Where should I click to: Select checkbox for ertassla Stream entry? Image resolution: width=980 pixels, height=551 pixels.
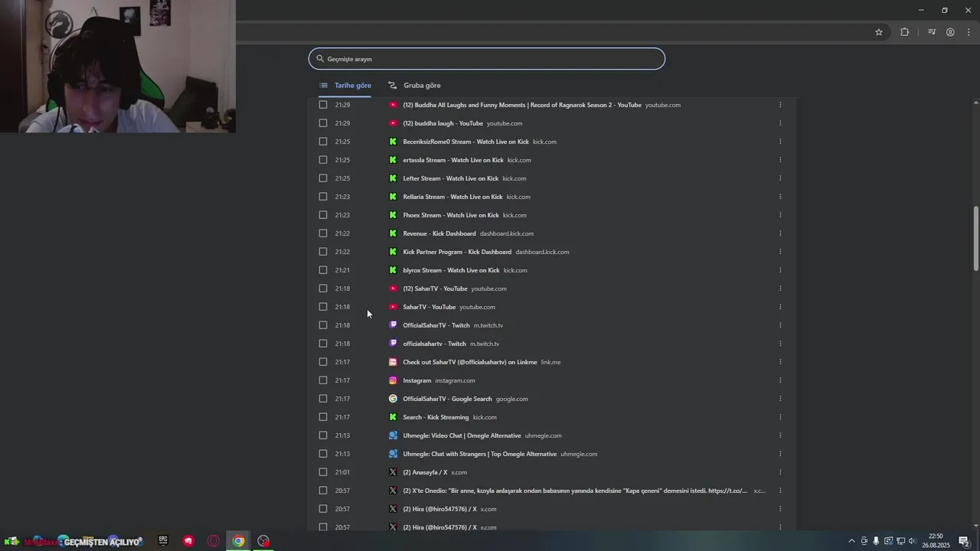[x=323, y=160]
